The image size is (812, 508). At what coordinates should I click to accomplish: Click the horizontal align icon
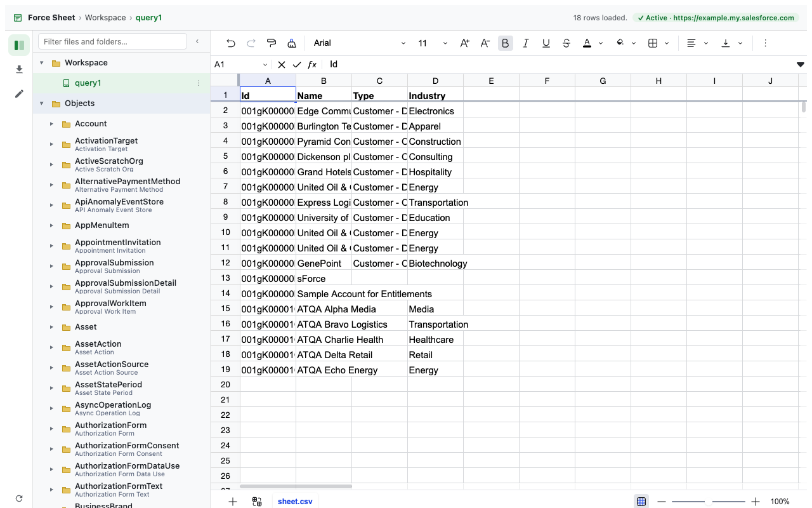(691, 43)
